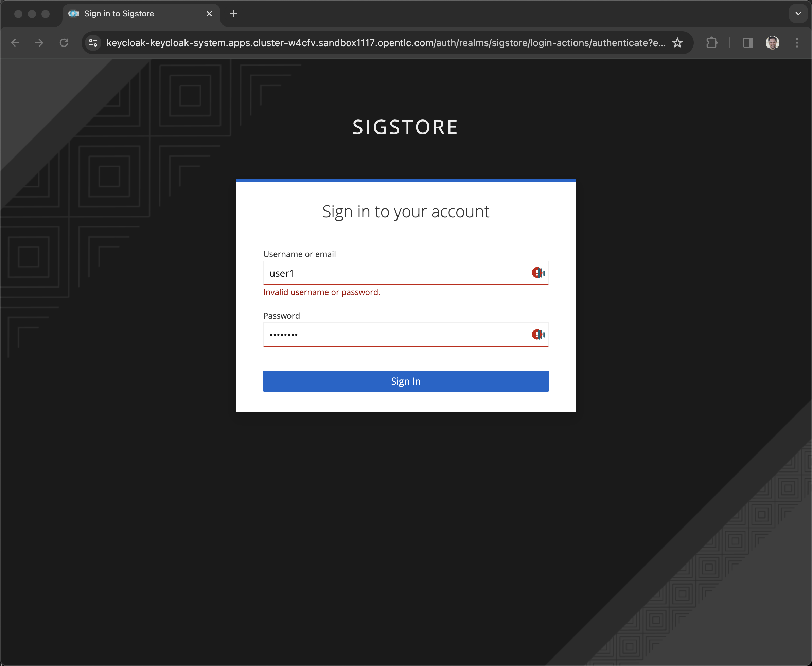The height and width of the screenshot is (666, 812).
Task: Click the browser forward arrow
Action: pyautogui.click(x=39, y=42)
